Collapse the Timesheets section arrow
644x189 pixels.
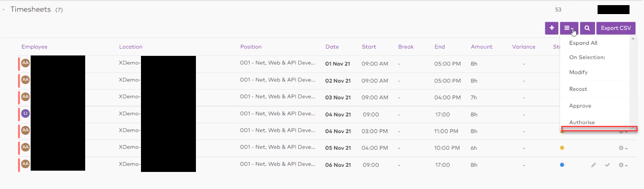[x=3, y=9]
